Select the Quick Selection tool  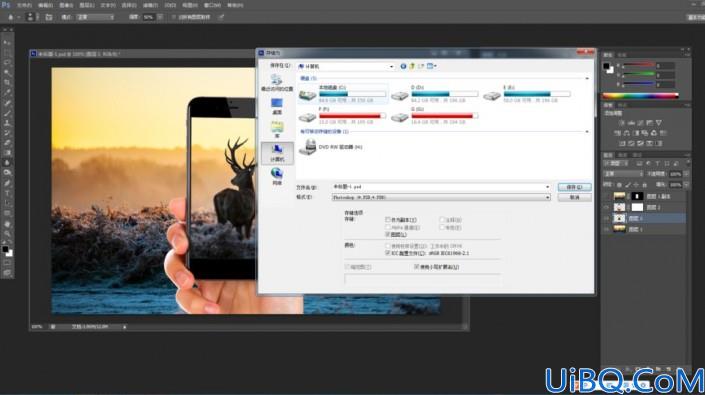[x=7, y=73]
